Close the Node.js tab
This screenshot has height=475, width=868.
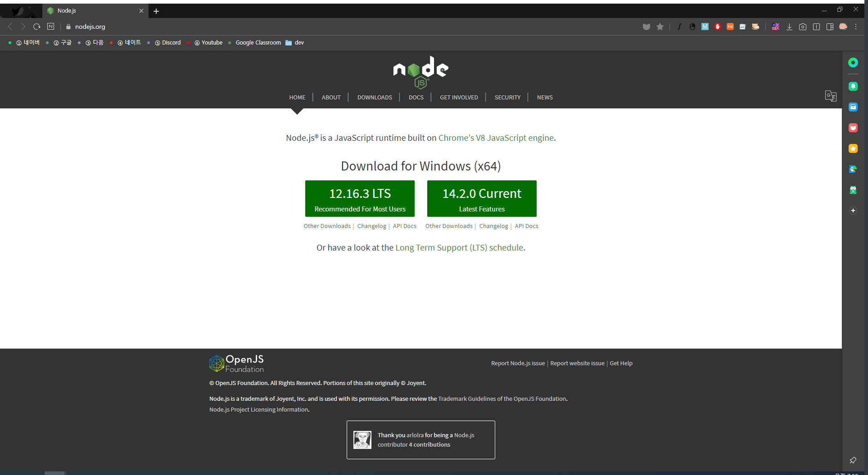point(141,11)
